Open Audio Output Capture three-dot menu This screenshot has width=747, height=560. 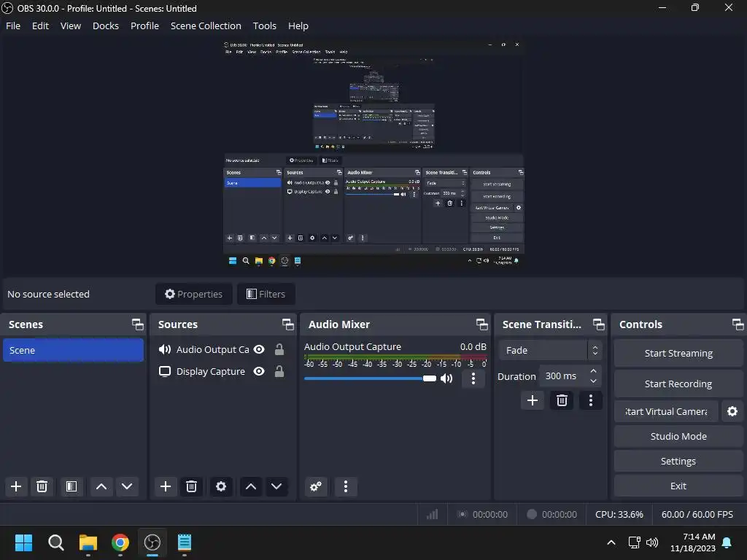pyautogui.click(x=473, y=378)
